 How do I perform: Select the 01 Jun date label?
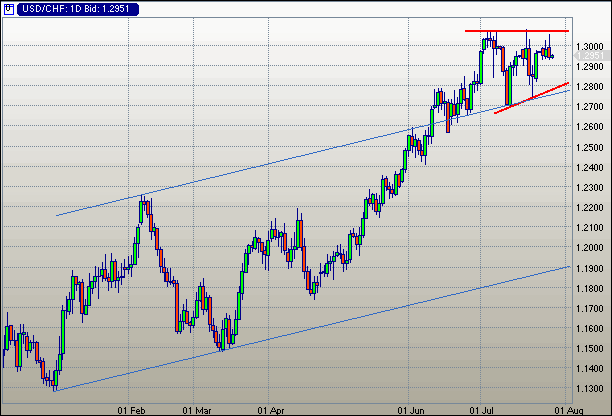412,408
